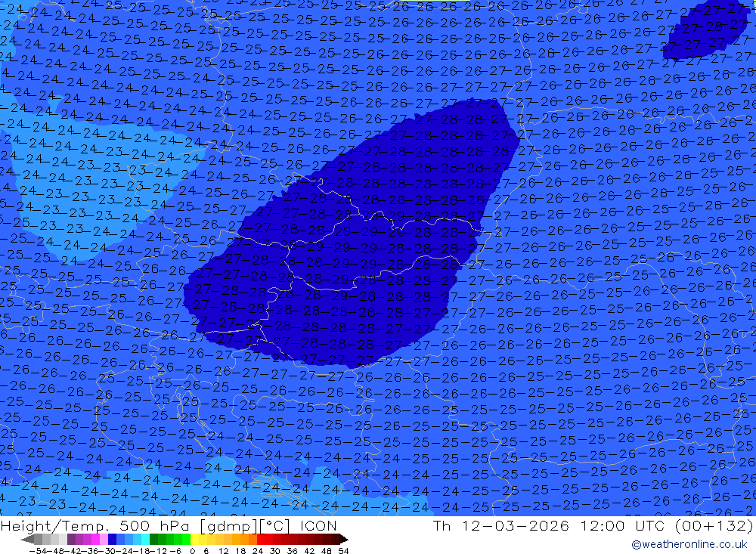This screenshot has width=756, height=554.
Task: Click the dark blue -30 legend color segment
Action: (x=112, y=539)
